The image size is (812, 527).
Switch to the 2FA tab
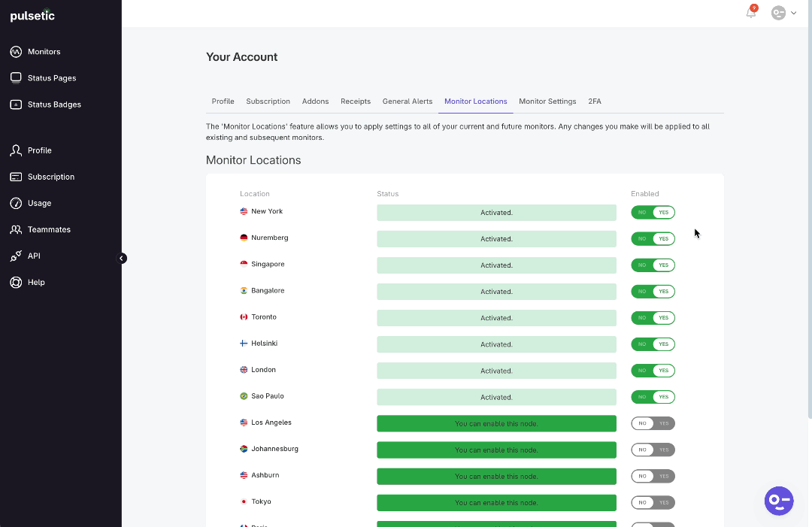[x=595, y=101]
